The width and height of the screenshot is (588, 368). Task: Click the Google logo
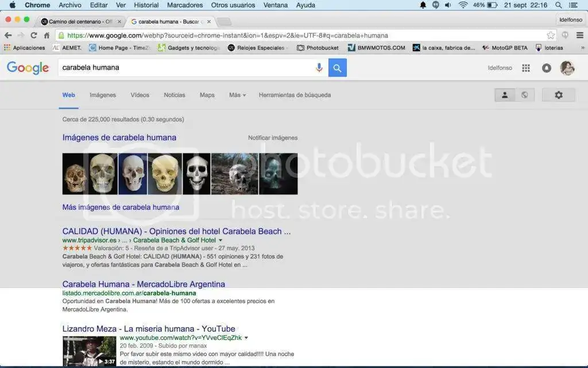pos(28,68)
